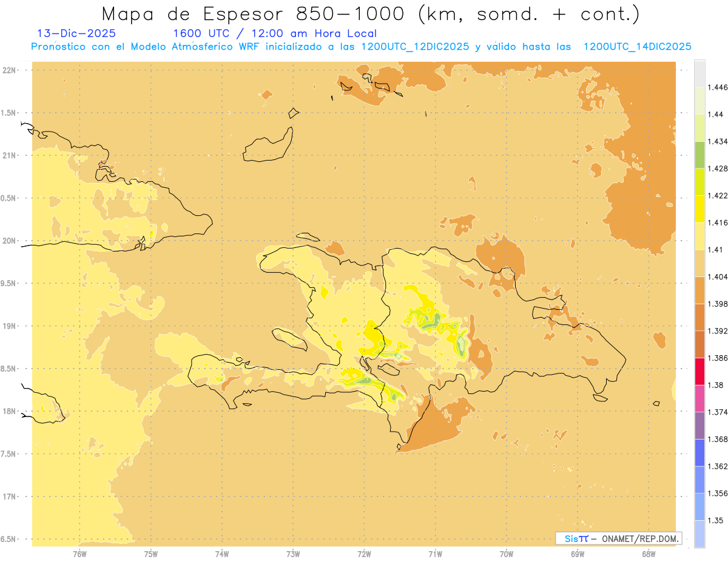Click the legend value 1.416

coord(718,222)
